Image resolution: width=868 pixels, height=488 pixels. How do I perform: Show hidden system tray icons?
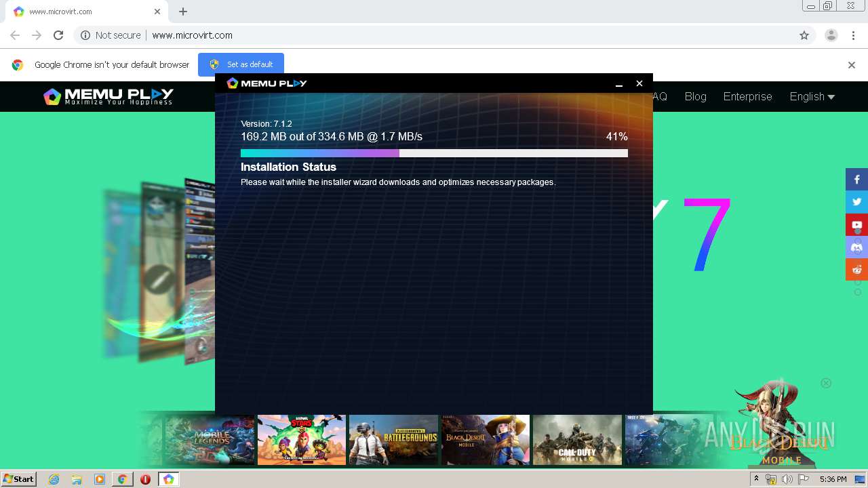click(x=756, y=479)
